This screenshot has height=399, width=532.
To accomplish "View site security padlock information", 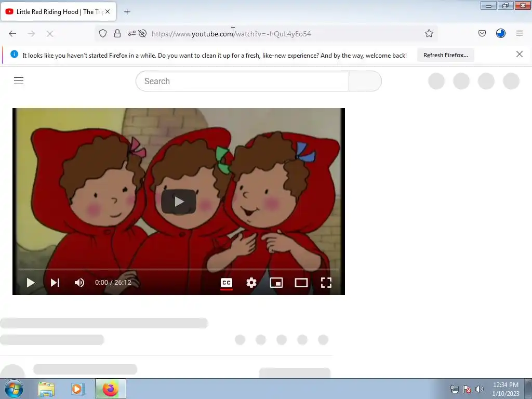I will pyautogui.click(x=117, y=33).
